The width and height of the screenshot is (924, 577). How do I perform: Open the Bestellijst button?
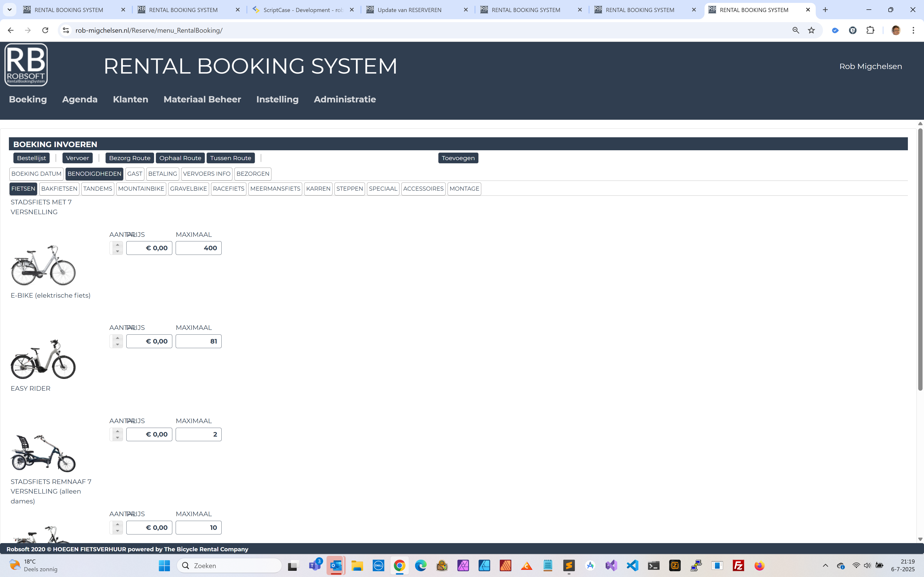point(31,158)
